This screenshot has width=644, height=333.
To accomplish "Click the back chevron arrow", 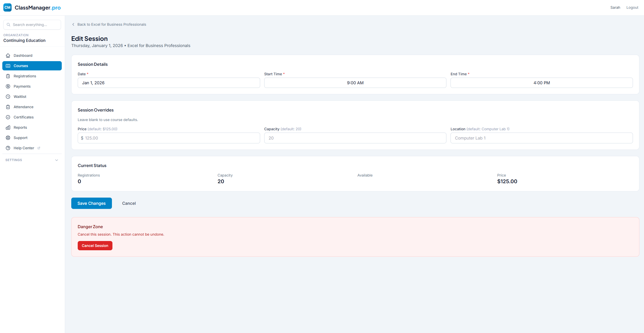I will click(x=73, y=24).
